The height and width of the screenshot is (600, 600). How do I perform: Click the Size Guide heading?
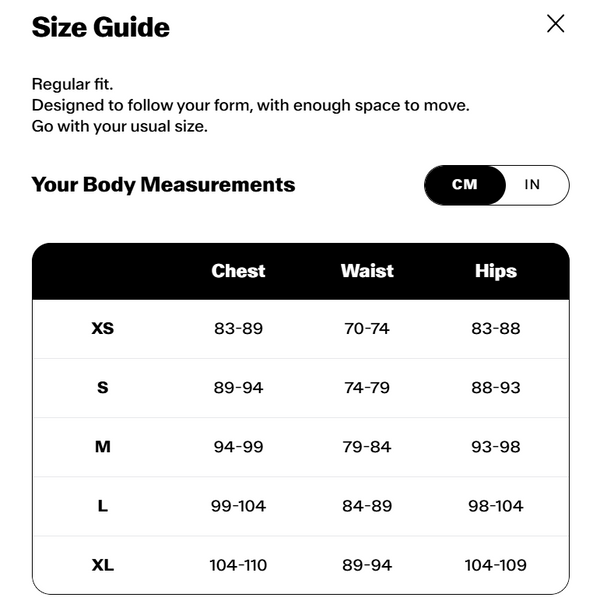[x=101, y=28]
